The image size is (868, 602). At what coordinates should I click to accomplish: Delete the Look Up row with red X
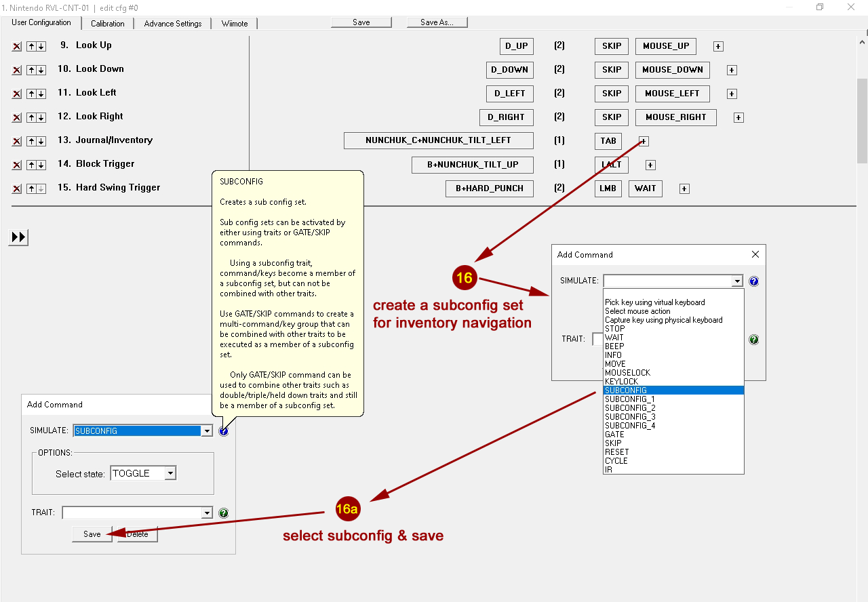point(17,46)
